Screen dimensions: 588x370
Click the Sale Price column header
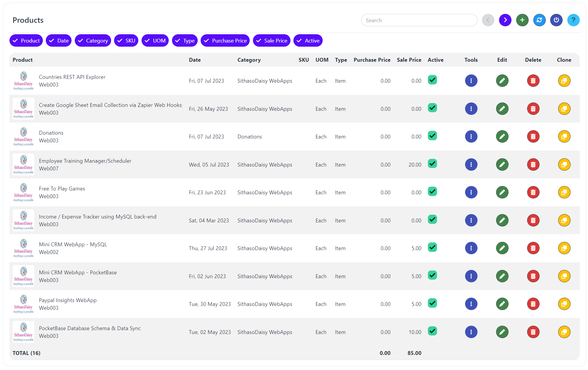(409, 60)
